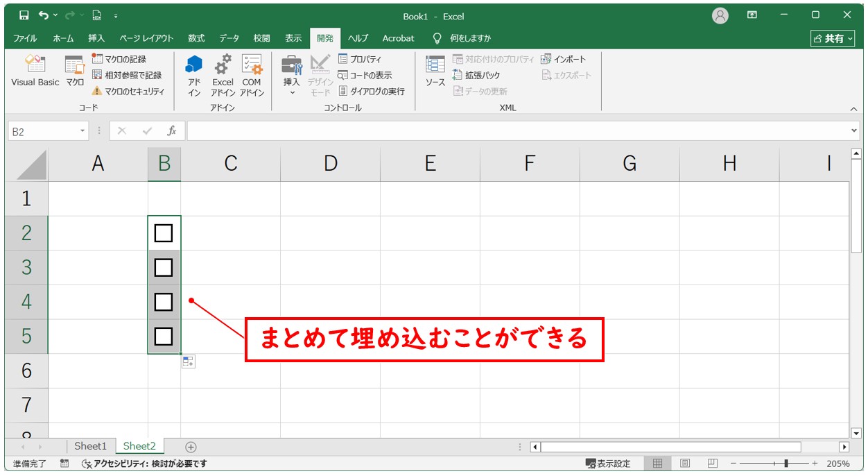
Task: Collapse the ribbon using the chevron
Action: (x=854, y=109)
